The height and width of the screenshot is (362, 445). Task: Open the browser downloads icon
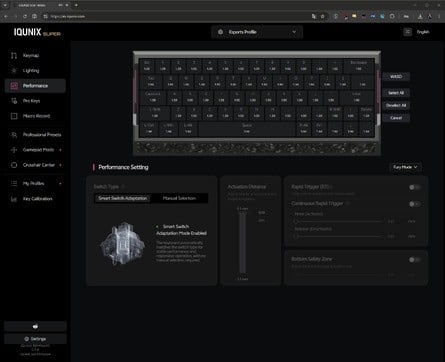[x=420, y=16]
